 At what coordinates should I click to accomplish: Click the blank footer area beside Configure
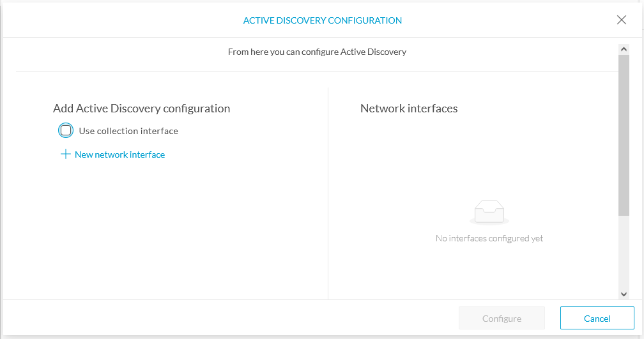click(230, 318)
